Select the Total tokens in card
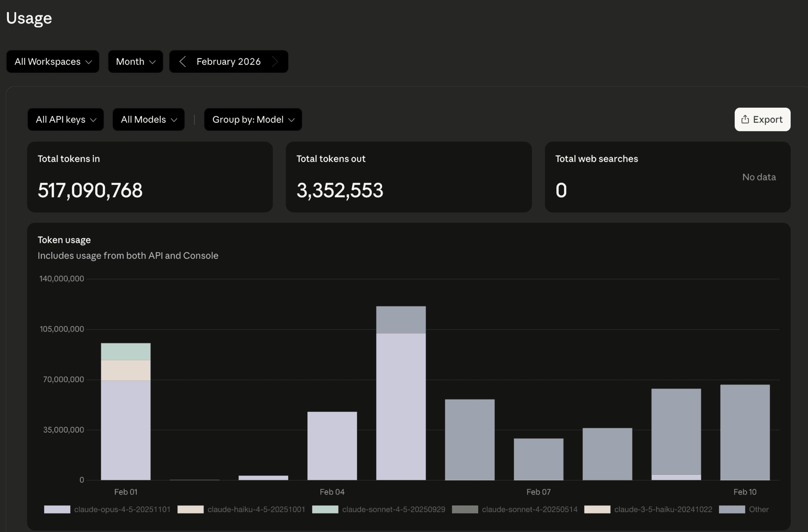The image size is (808, 532). tap(150, 177)
